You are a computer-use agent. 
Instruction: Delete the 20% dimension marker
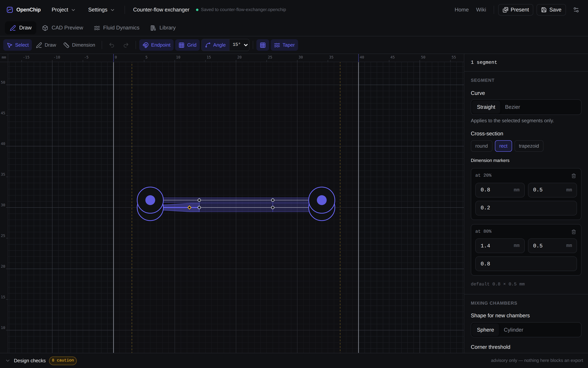574,176
